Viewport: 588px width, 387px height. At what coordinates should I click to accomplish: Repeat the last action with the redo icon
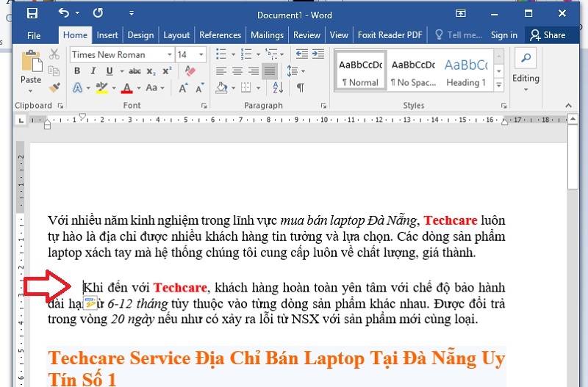98,13
